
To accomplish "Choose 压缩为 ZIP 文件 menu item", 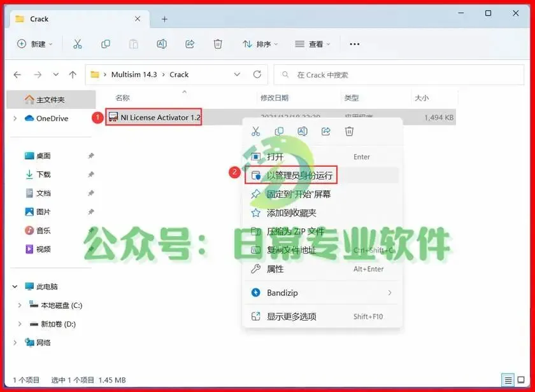I will tap(322, 232).
